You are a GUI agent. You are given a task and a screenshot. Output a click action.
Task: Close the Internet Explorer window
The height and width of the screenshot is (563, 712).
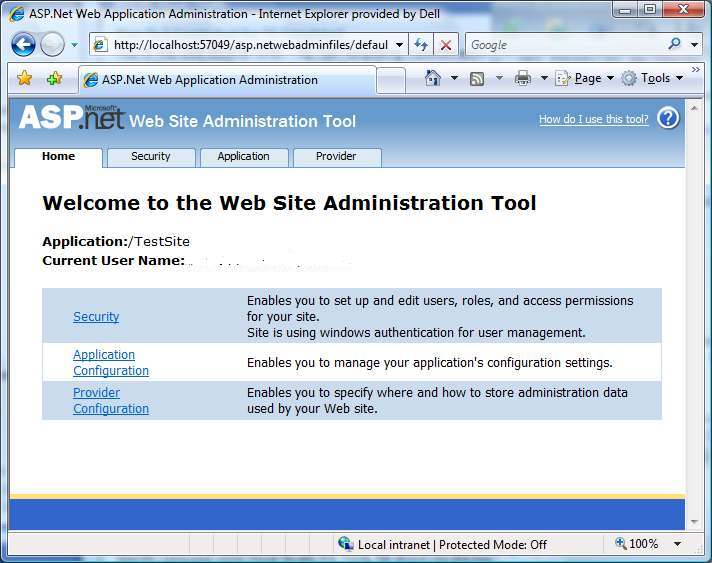pos(683,10)
